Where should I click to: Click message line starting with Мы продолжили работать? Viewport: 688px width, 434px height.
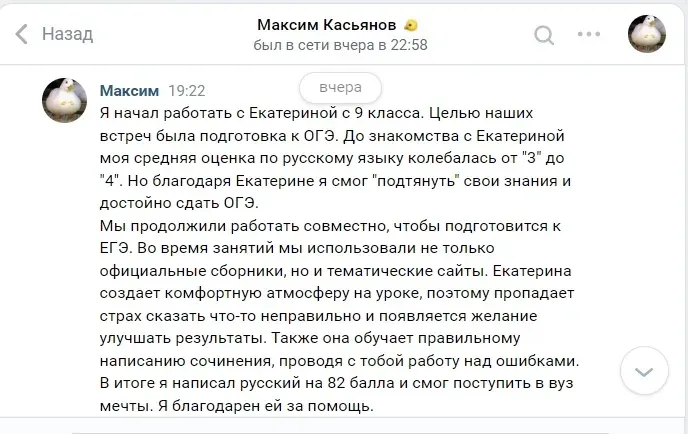click(x=330, y=226)
